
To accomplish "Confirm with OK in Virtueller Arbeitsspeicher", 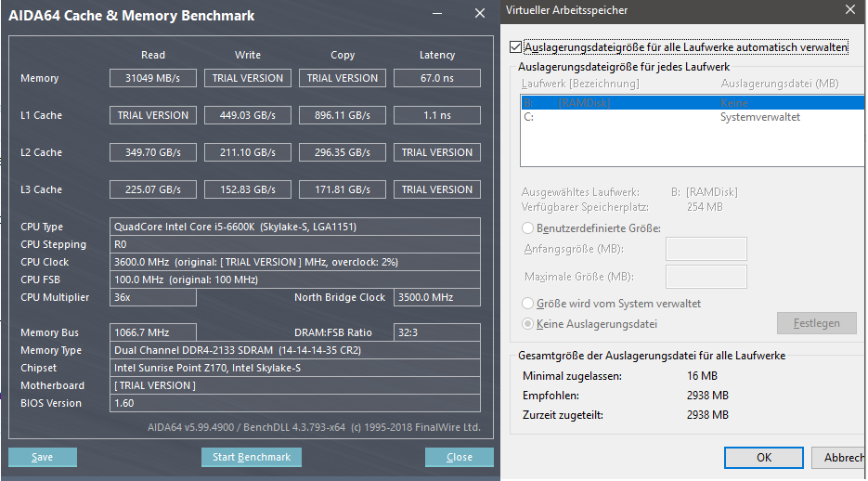I will (x=764, y=458).
